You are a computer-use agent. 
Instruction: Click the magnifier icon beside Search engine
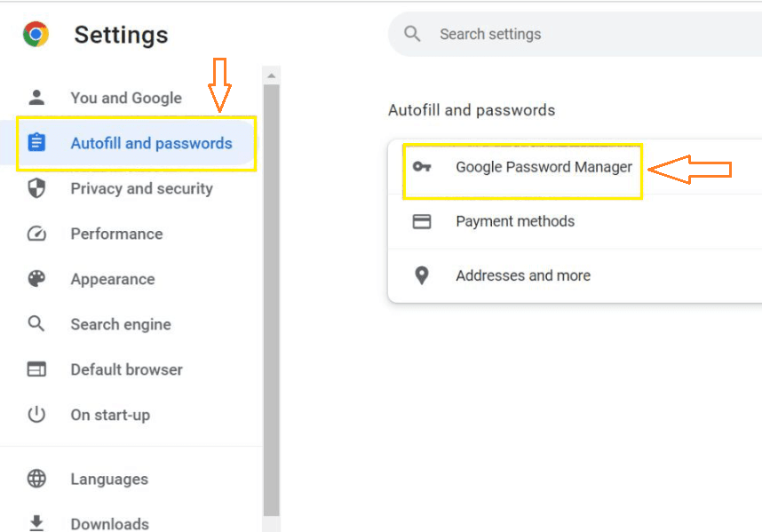(36, 323)
